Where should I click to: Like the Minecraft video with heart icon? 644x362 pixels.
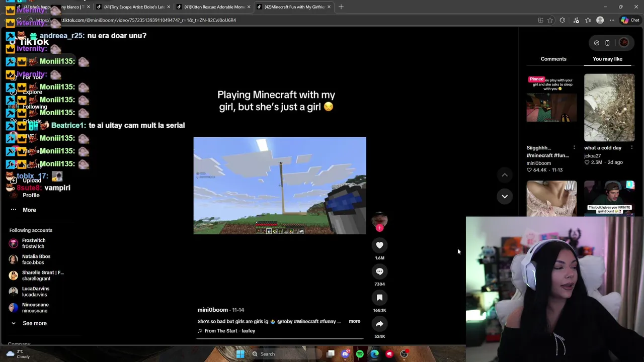(x=379, y=245)
